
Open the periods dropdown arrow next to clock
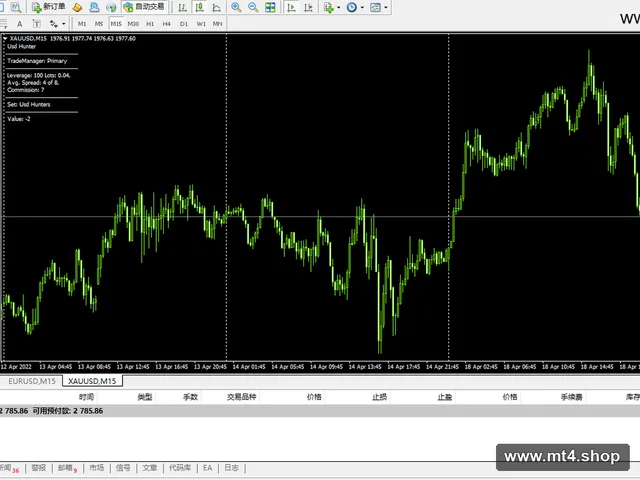point(362,7)
